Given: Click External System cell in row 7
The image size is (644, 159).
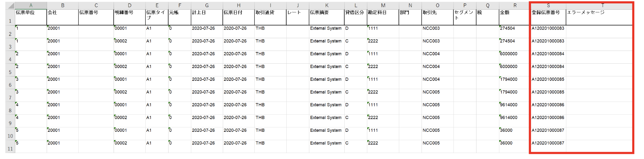Looking at the screenshot, I should point(326,92).
